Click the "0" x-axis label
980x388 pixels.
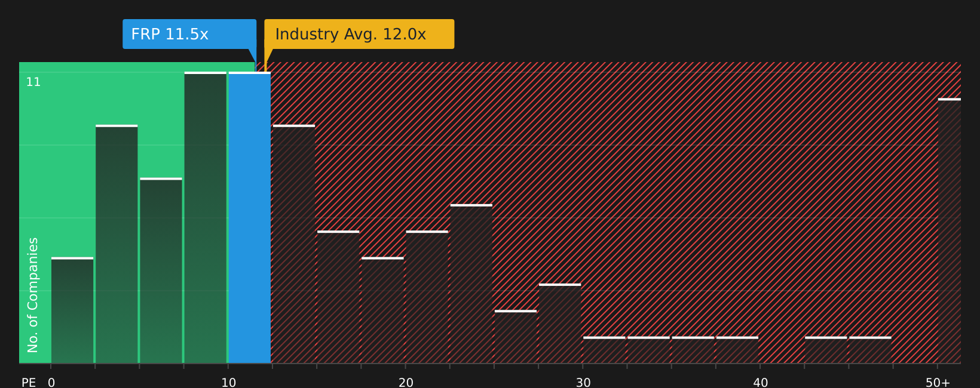pyautogui.click(x=51, y=383)
